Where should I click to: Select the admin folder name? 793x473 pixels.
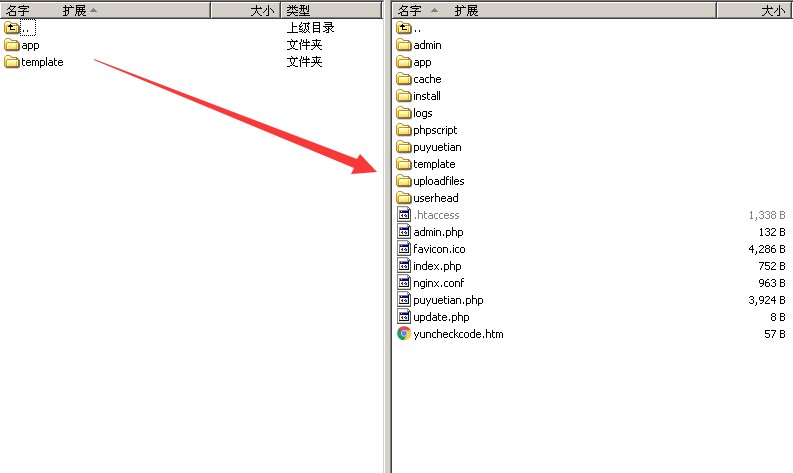(x=427, y=45)
